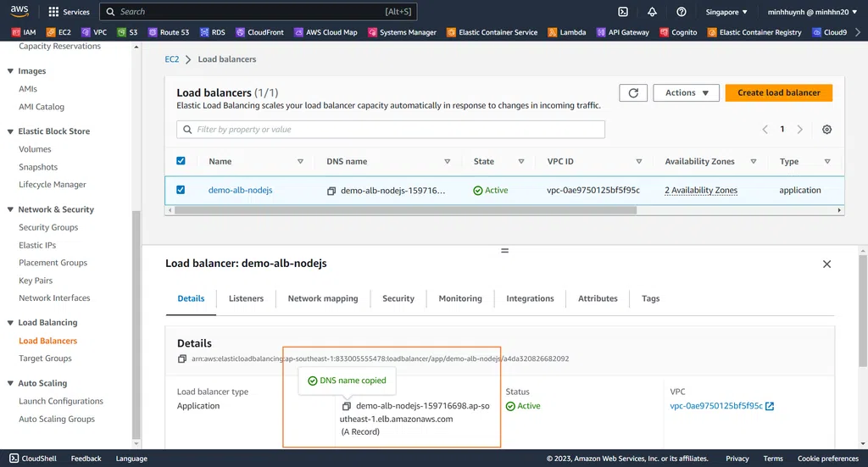Open CloudFront favorite shortcut
868x467 pixels.
coord(259,32)
